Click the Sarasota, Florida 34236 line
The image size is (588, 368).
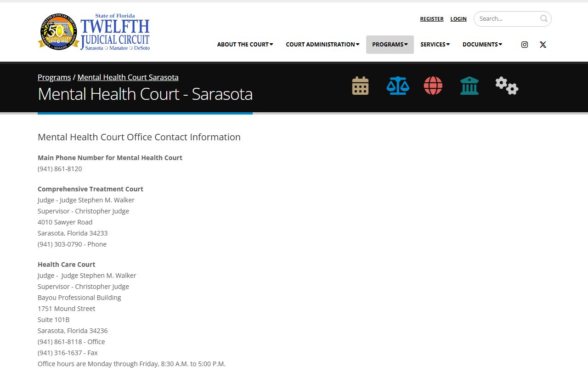coord(73,331)
